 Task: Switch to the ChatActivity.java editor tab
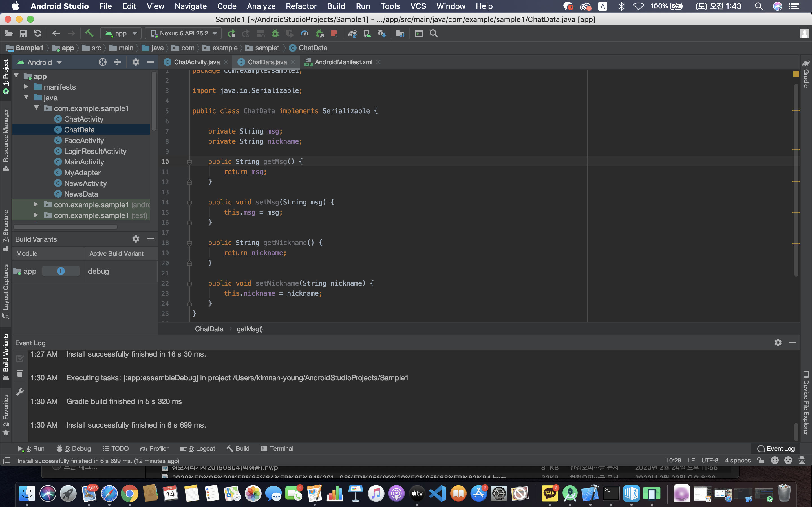point(196,62)
